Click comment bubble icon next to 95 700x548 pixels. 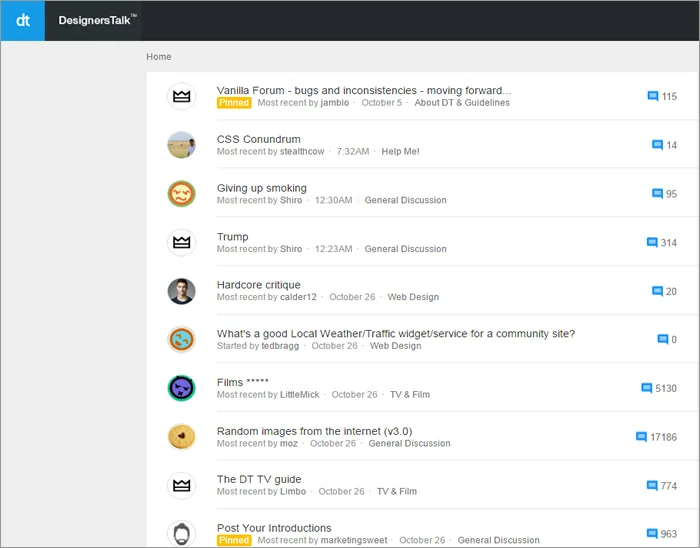pos(657,194)
